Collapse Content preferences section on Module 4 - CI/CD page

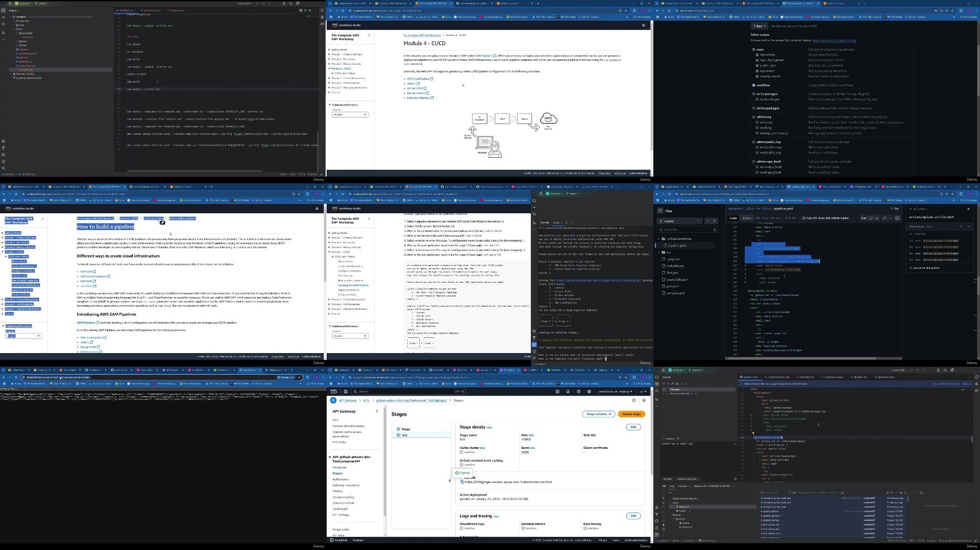pos(330,104)
